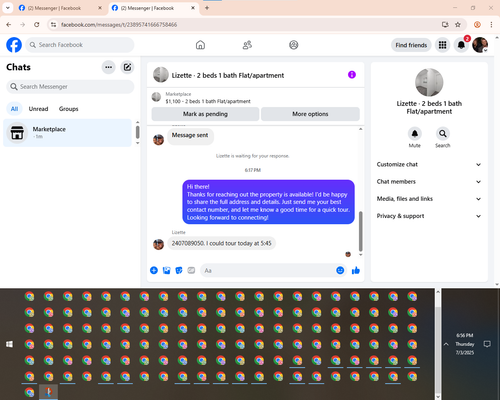Viewport: 500px width, 400px height.
Task: Attach a file with the photo icon
Action: 166,270
